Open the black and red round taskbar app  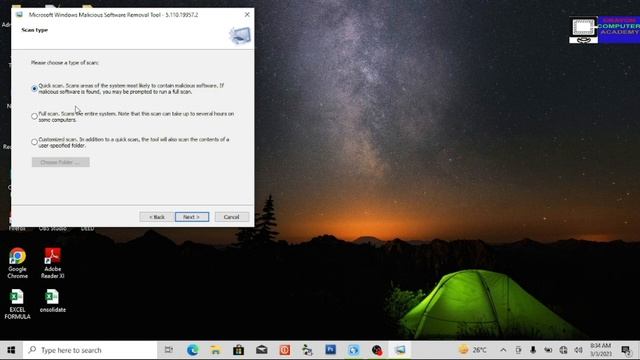click(x=377, y=350)
